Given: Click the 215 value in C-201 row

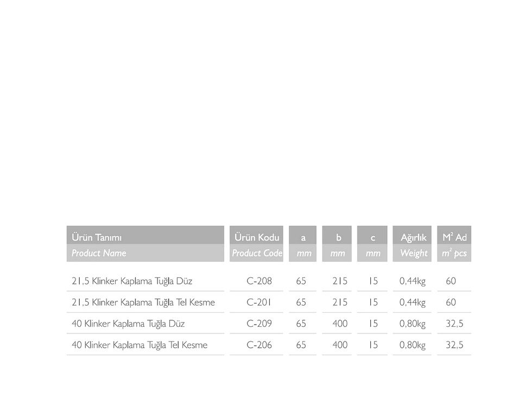Looking at the screenshot, I should [340, 302].
